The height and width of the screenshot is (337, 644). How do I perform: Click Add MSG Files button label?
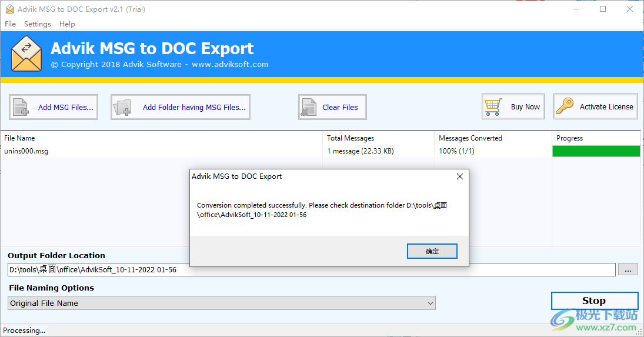(66, 107)
